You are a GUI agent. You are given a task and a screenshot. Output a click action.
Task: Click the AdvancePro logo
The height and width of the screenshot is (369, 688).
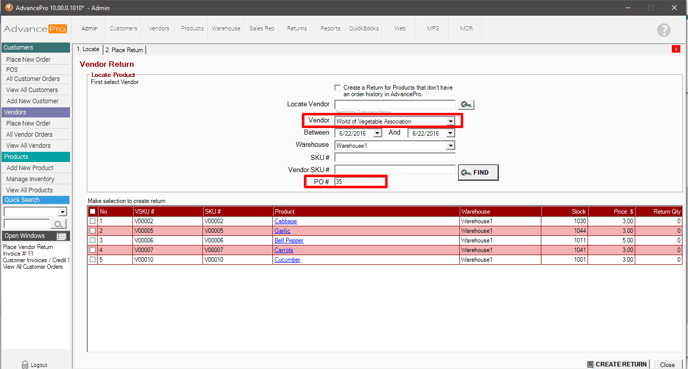[x=35, y=29]
